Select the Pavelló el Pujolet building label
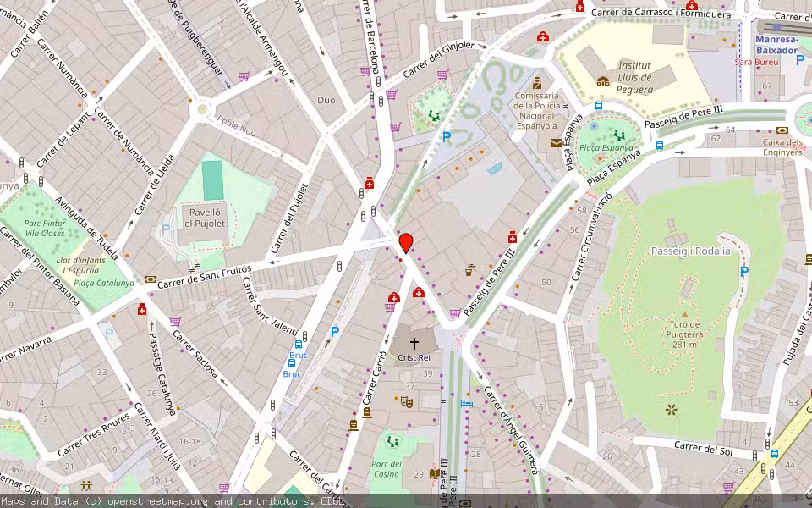 pos(205,218)
